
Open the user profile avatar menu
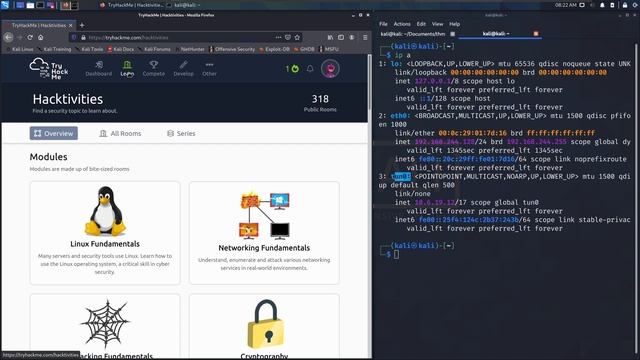click(x=330, y=69)
